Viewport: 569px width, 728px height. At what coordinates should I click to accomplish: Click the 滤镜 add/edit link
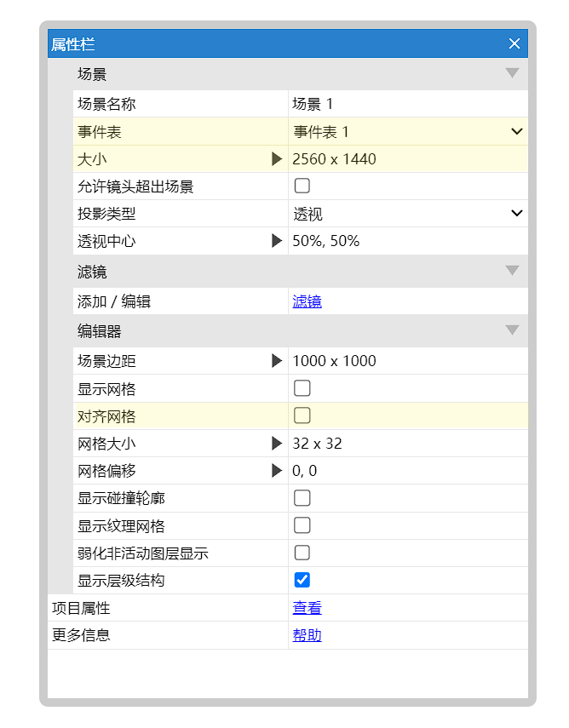click(x=307, y=301)
